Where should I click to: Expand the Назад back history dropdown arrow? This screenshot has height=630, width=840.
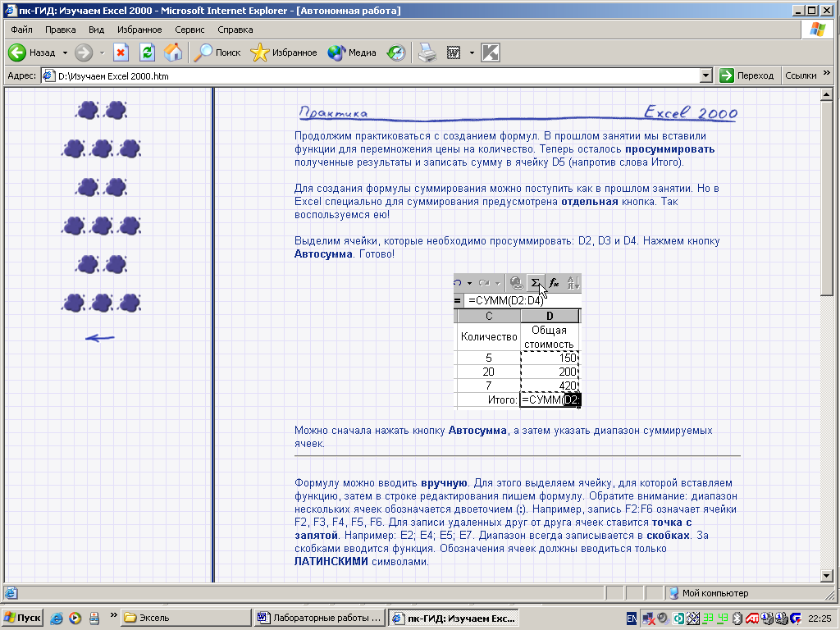[65, 52]
